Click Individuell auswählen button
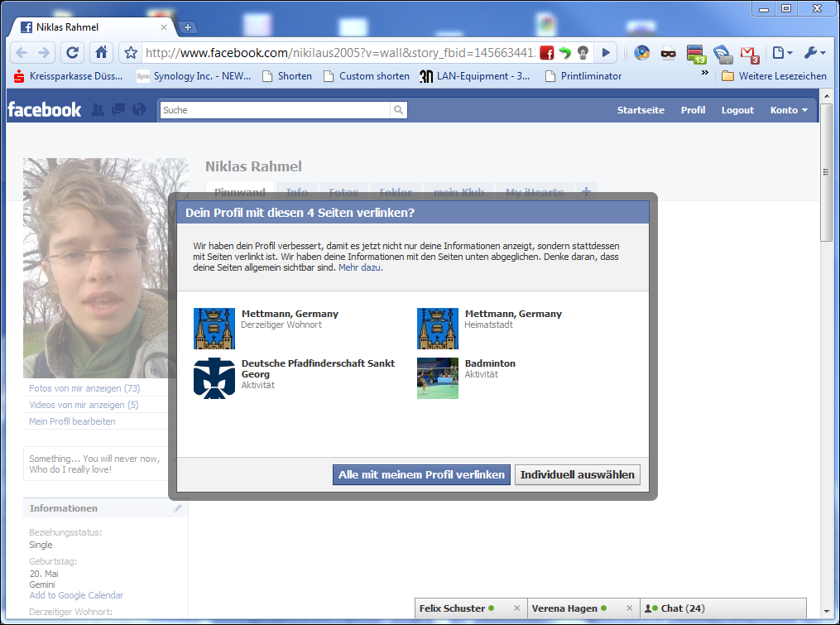 pos(577,475)
